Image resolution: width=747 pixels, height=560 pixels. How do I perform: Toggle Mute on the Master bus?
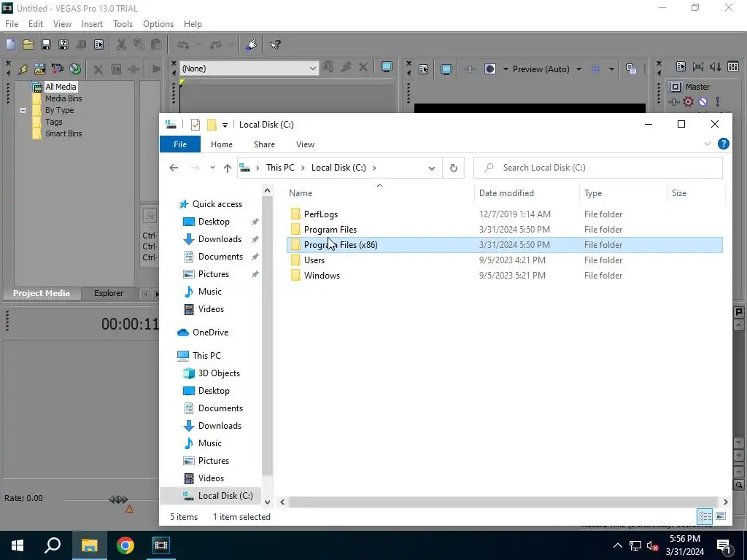click(703, 101)
